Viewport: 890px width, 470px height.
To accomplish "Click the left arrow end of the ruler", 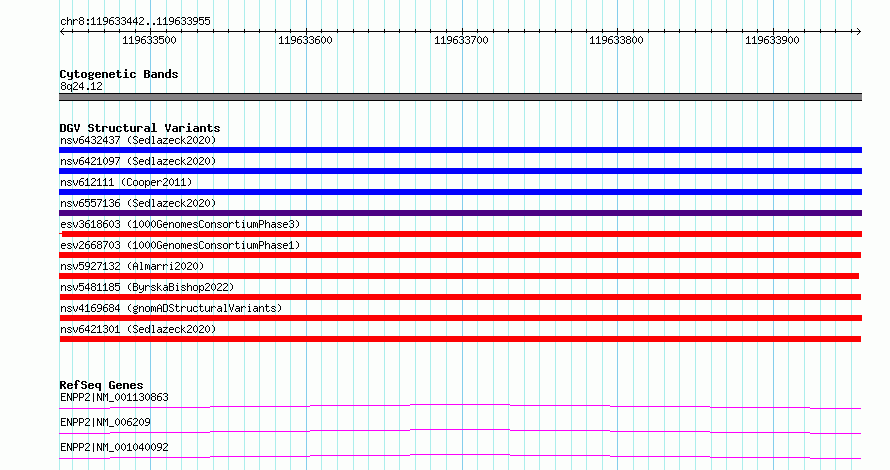I will pos(62,32).
